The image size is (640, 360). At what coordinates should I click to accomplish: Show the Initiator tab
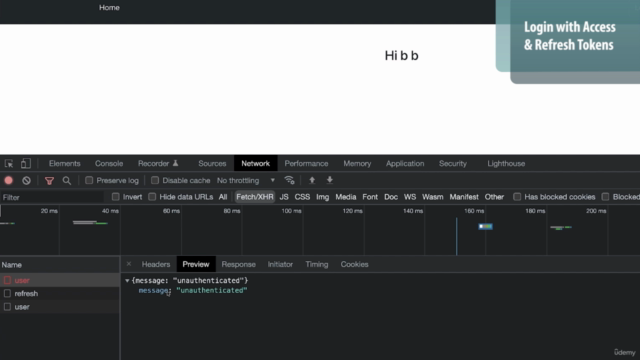(280, 264)
